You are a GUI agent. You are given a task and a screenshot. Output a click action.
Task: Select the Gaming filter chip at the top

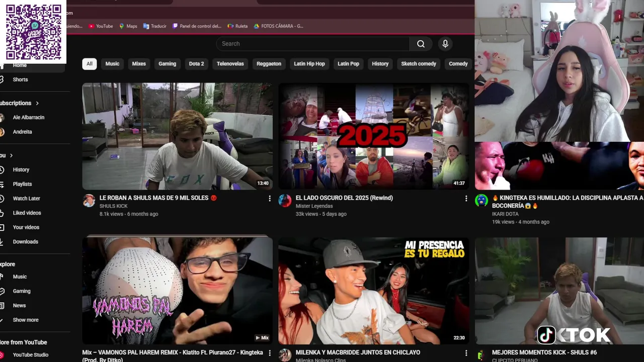tap(168, 64)
